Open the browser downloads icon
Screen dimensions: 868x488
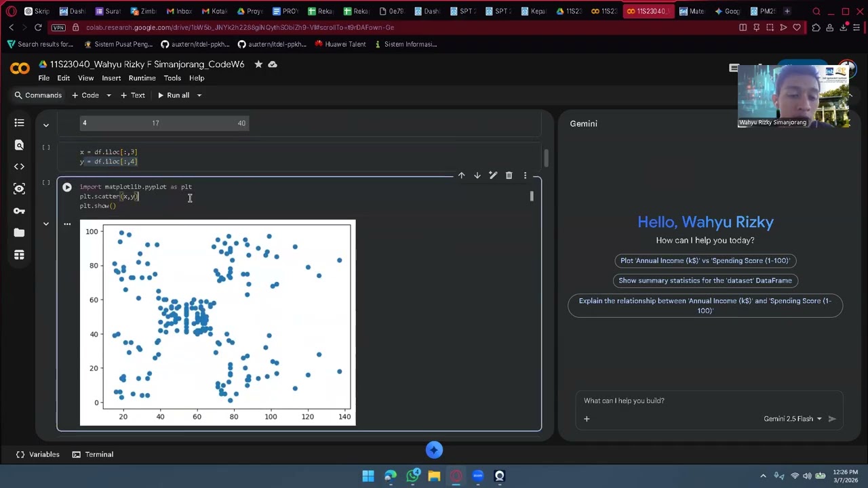coord(844,28)
